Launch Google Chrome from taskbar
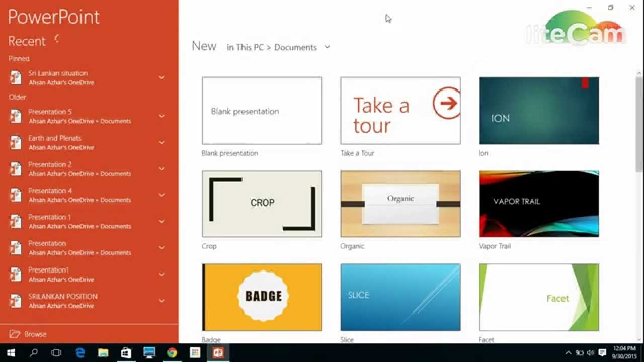The image size is (644, 362). tap(172, 352)
